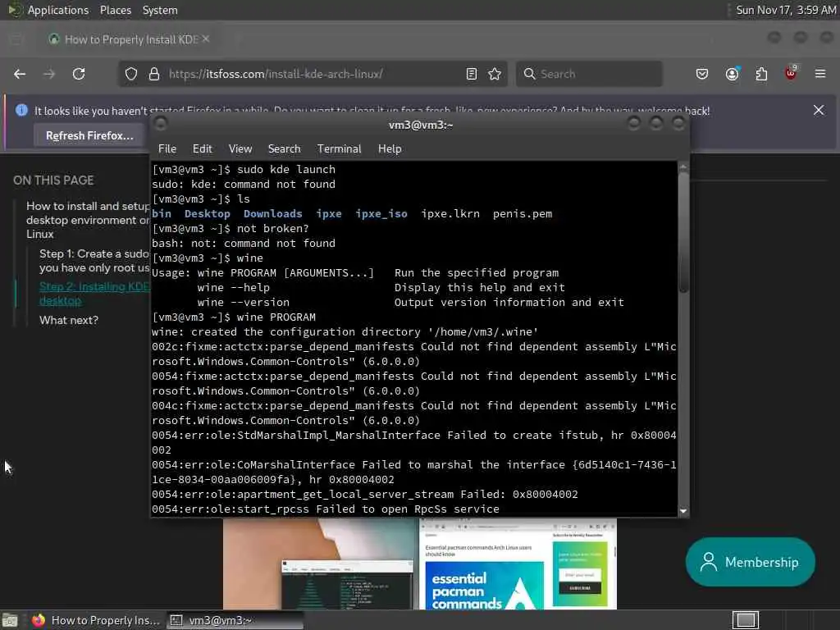Click the Refresh Firefox button

point(89,135)
